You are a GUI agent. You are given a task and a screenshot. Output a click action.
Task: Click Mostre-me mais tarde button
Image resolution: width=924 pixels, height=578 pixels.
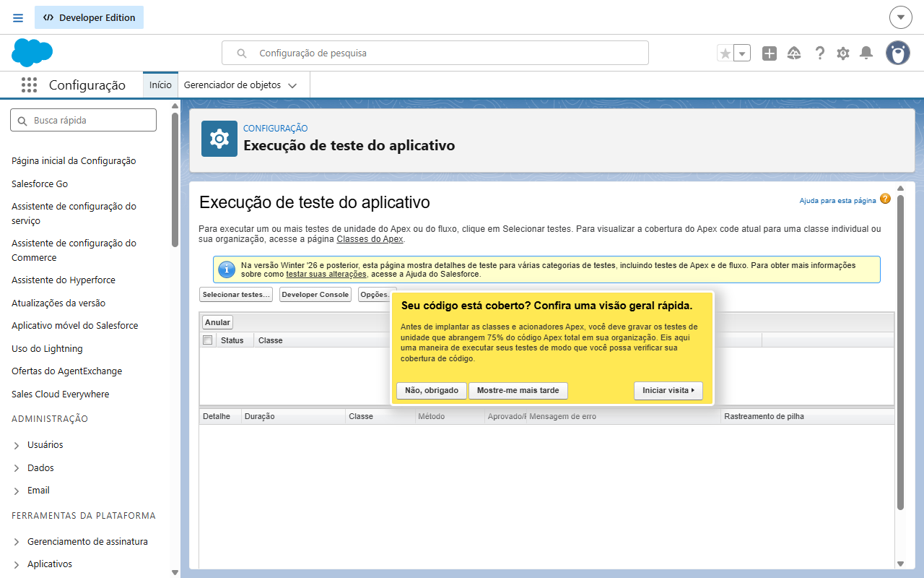coord(518,391)
